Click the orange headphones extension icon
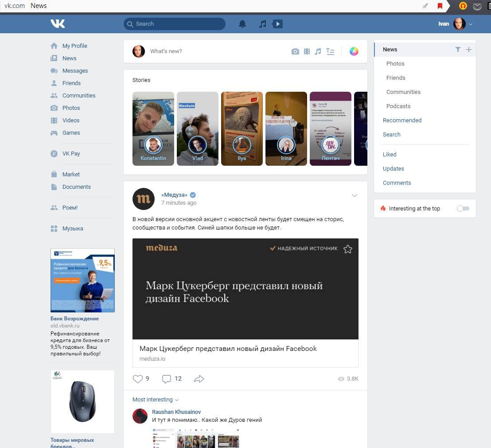 tap(463, 6)
